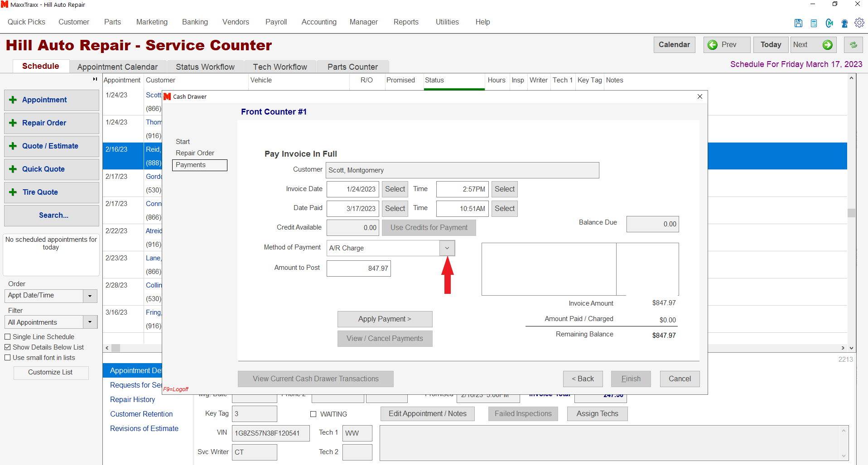Click View / Cancel Payments button

click(x=385, y=339)
